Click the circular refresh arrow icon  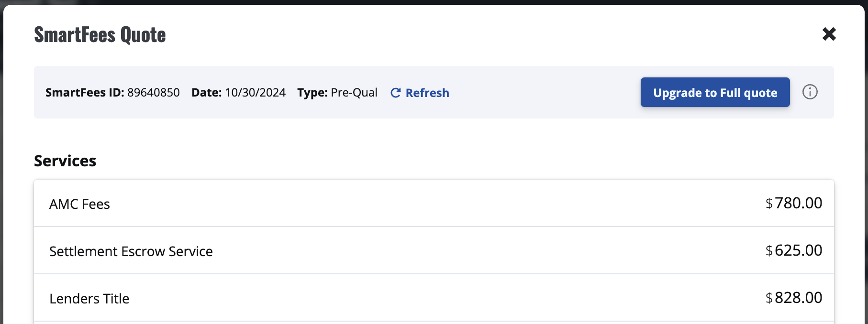(x=395, y=93)
